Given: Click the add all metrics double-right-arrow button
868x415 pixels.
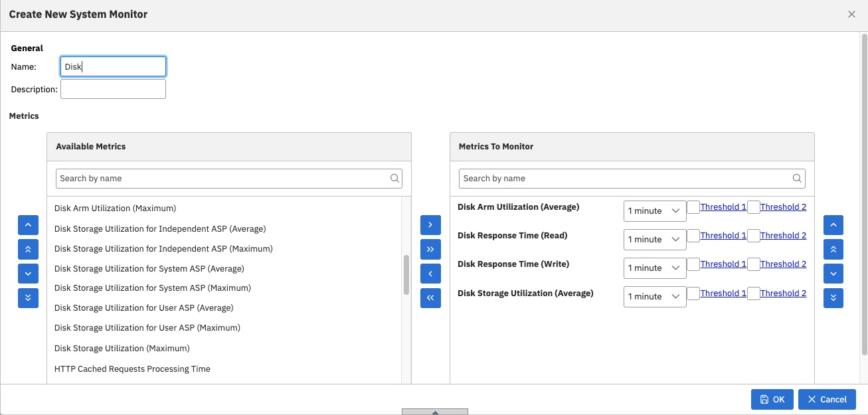Looking at the screenshot, I should click(x=430, y=249).
